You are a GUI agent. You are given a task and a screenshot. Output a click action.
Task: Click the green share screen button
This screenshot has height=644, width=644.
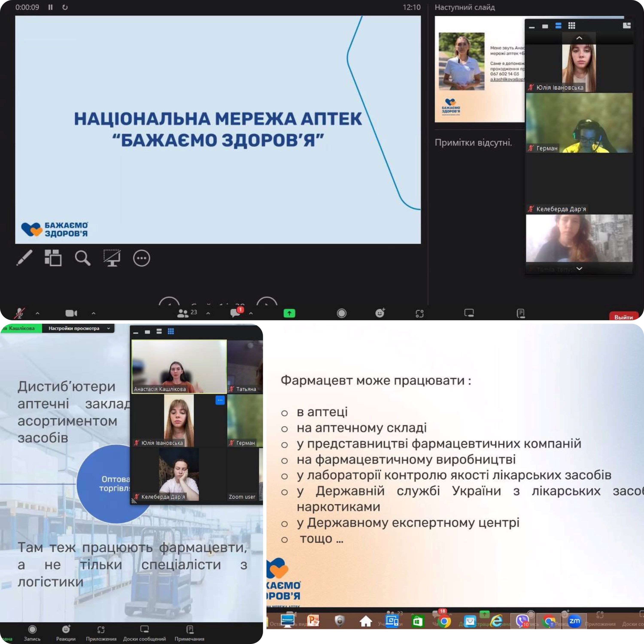point(289,313)
